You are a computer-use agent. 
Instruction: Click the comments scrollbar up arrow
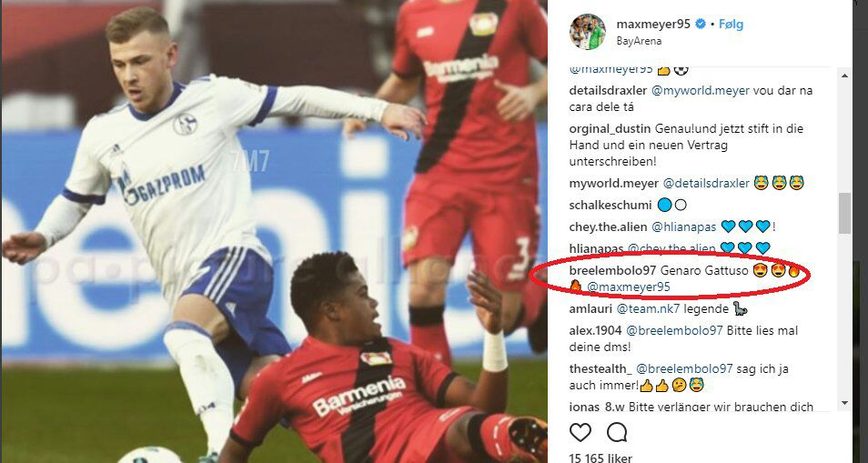click(x=844, y=75)
